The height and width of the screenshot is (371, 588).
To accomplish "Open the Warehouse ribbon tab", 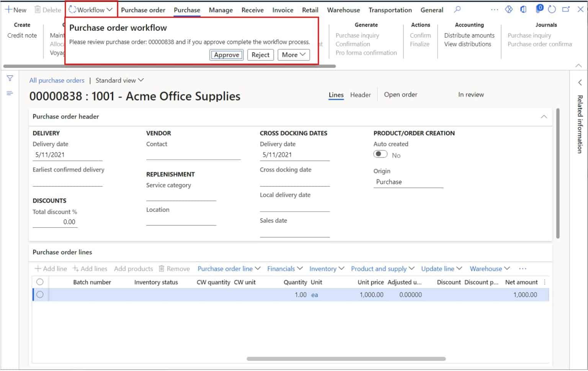I will coord(343,10).
